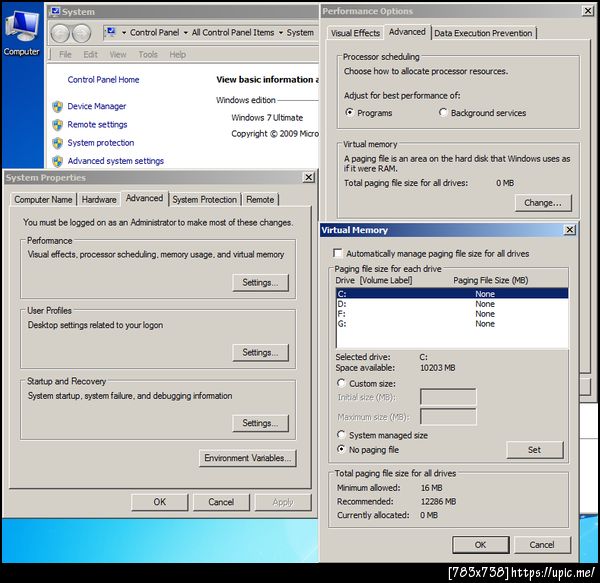
Task: Expand dropdown arrow before Control Panel breadcrumb
Action: pos(124,33)
